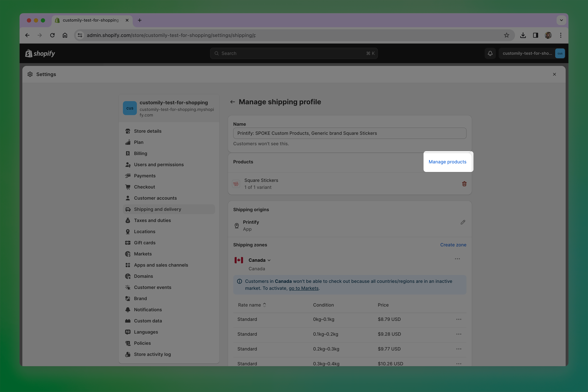The width and height of the screenshot is (588, 392).
Task: View site information icon in address bar
Action: coord(80,35)
